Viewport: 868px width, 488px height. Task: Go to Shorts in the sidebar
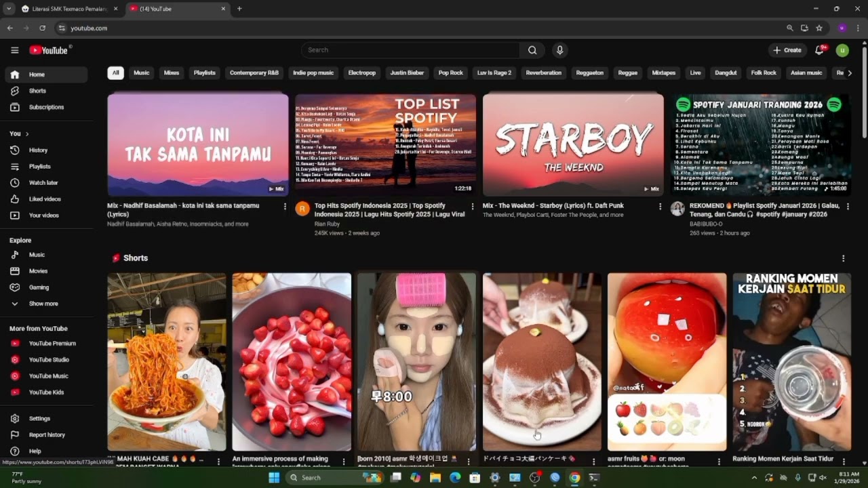[x=46, y=91]
